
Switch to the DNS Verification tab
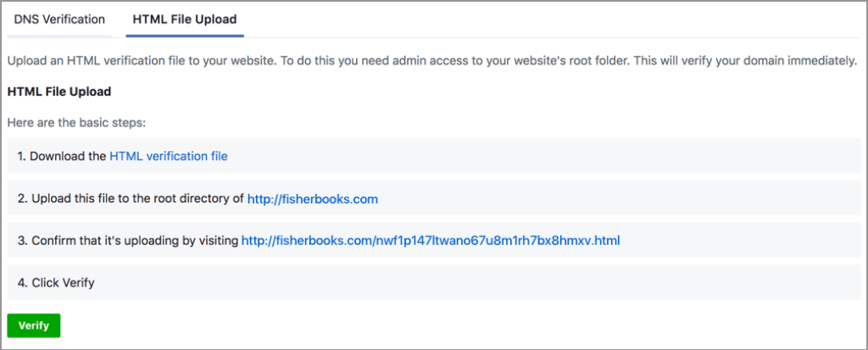coord(59,19)
